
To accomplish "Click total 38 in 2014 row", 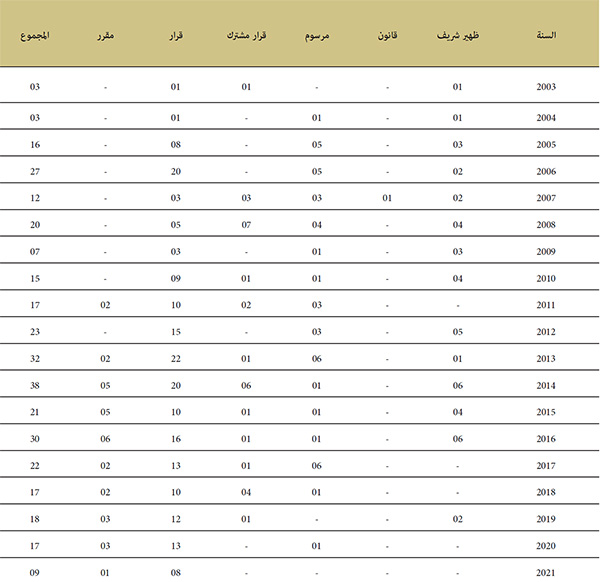I will (x=35, y=385).
